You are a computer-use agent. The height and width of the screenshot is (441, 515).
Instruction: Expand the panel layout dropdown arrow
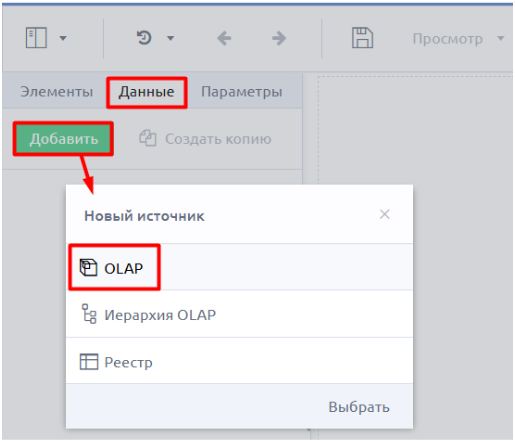pyautogui.click(x=63, y=38)
